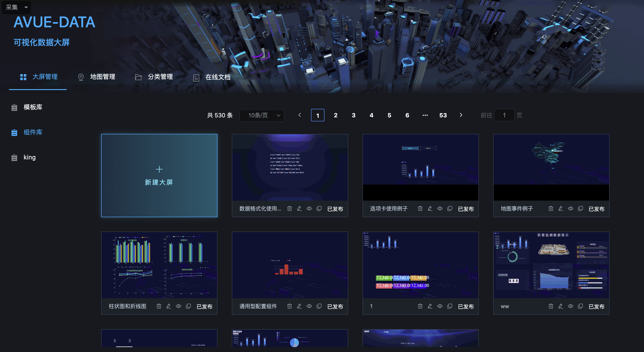Select the 模板库 category in sidebar

33,107
